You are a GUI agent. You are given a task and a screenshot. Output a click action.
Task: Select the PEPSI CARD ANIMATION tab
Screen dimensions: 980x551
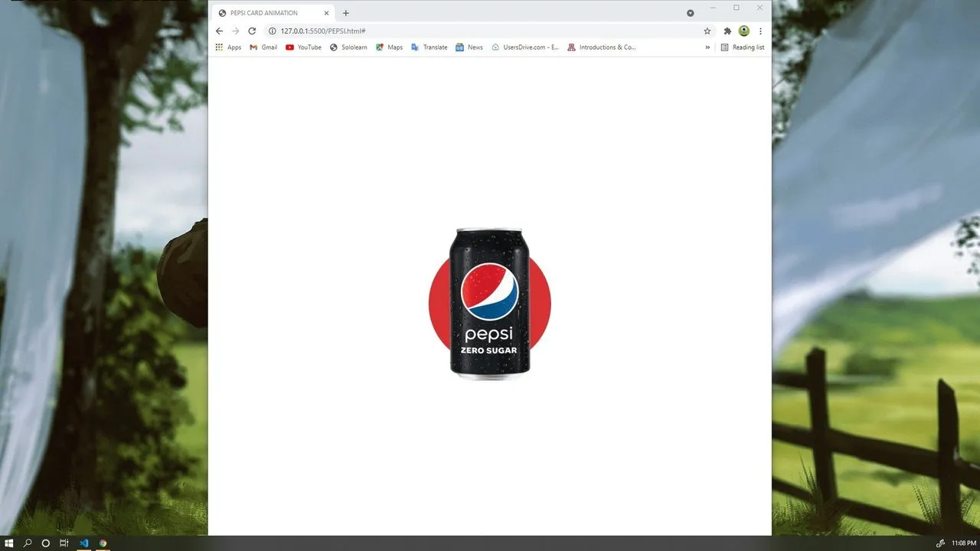pyautogui.click(x=274, y=13)
